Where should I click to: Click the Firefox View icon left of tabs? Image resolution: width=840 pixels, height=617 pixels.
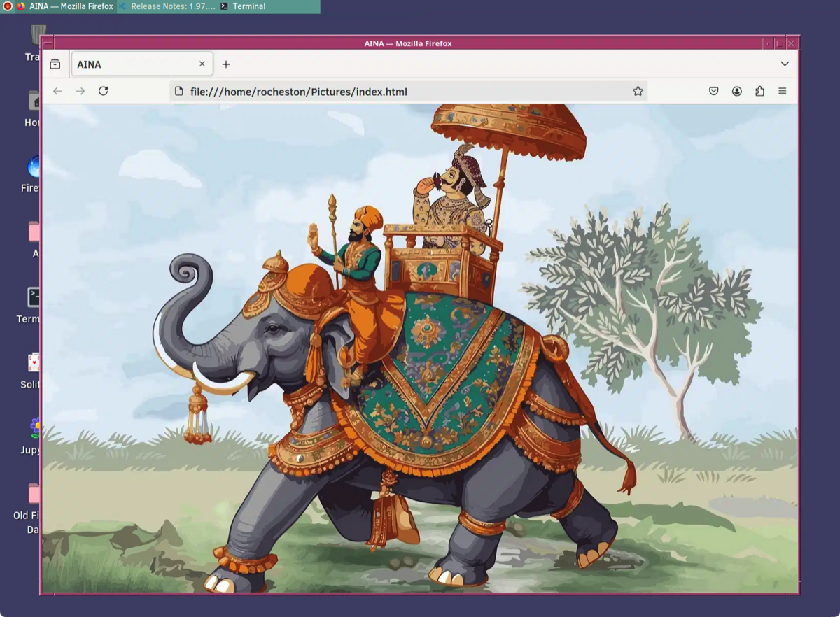[55, 64]
